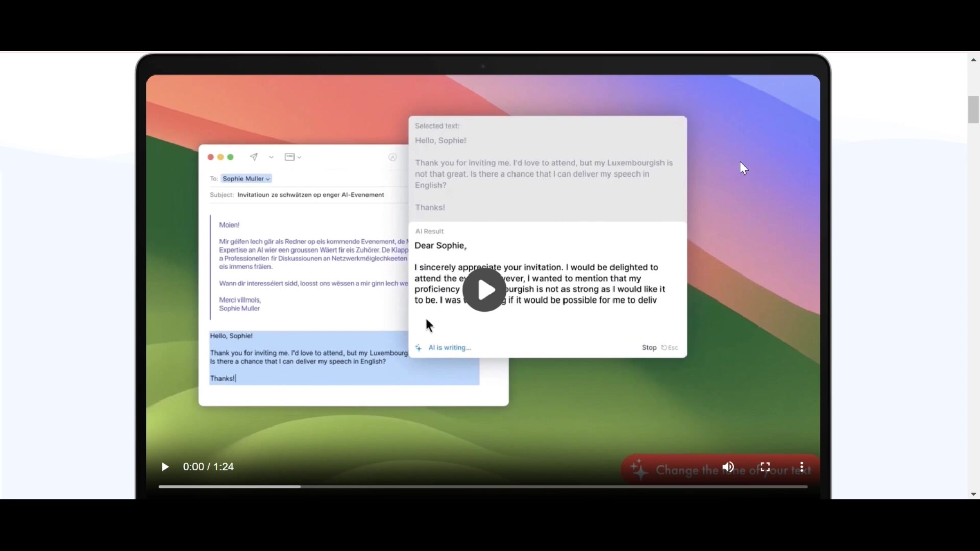980x551 pixels.
Task: Click the 'Selected text:' label in popup
Action: [x=437, y=126]
